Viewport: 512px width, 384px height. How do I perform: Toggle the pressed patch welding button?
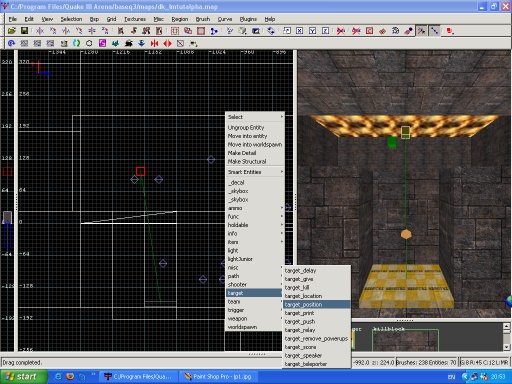coord(421,31)
